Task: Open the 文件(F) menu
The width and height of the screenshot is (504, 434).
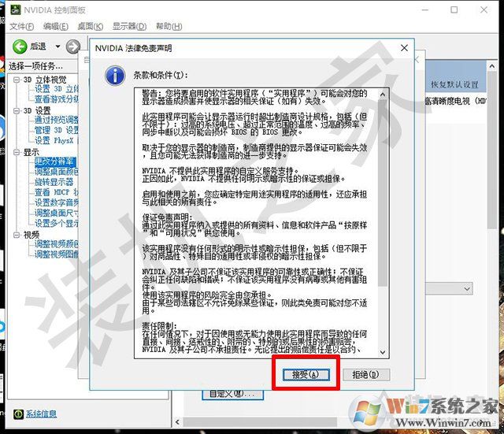Action: click(x=21, y=26)
